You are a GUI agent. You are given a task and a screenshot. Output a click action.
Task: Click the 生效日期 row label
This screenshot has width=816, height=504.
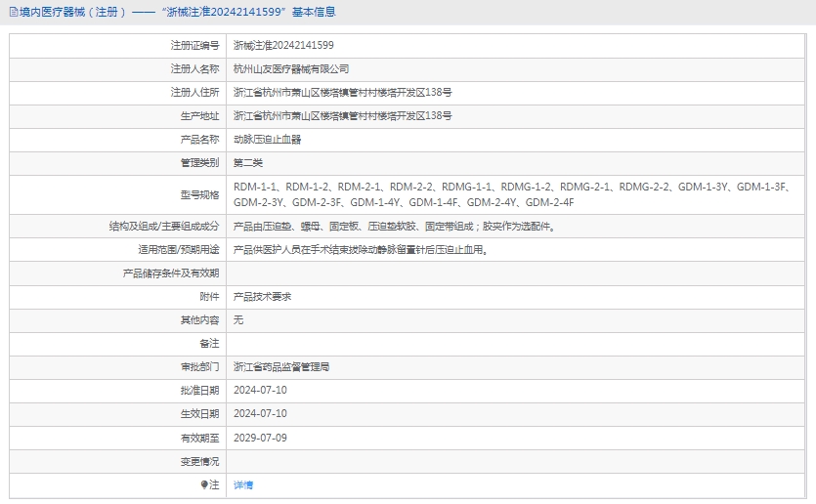pyautogui.click(x=199, y=414)
